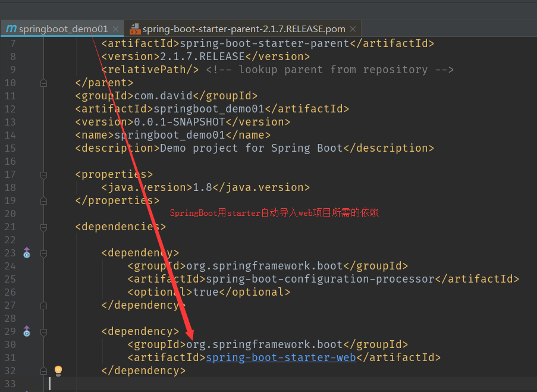
Task: Click the com.david groupId value
Action: click(163, 96)
